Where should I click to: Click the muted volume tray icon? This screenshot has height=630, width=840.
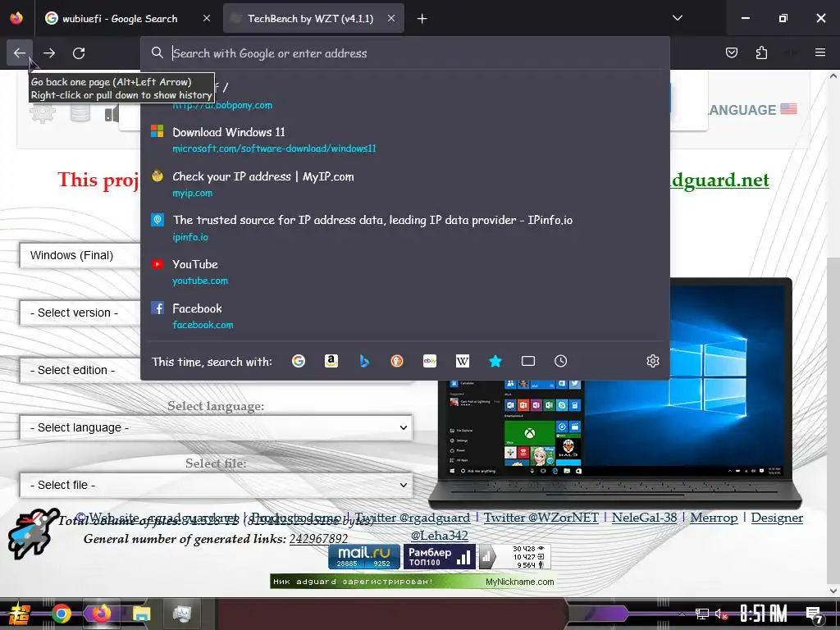(722, 614)
